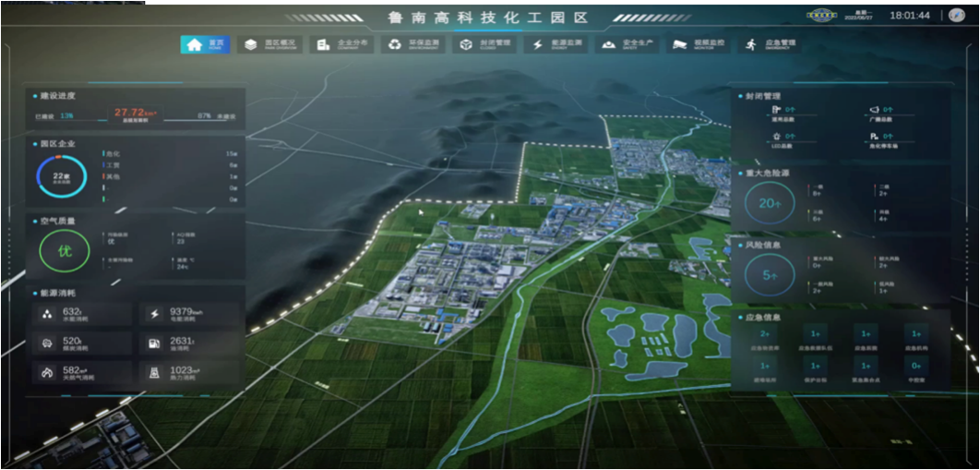Open 封闭管理 cube icon in navigation

[468, 44]
